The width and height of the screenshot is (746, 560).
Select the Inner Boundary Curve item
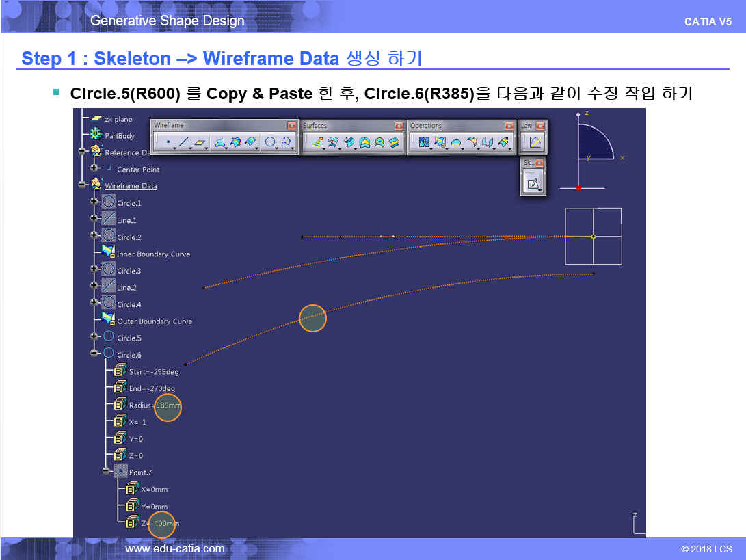pos(153,254)
